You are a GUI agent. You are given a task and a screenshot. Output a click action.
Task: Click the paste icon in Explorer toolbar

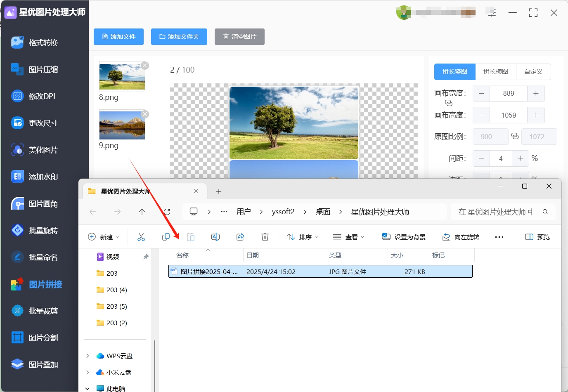tap(191, 237)
